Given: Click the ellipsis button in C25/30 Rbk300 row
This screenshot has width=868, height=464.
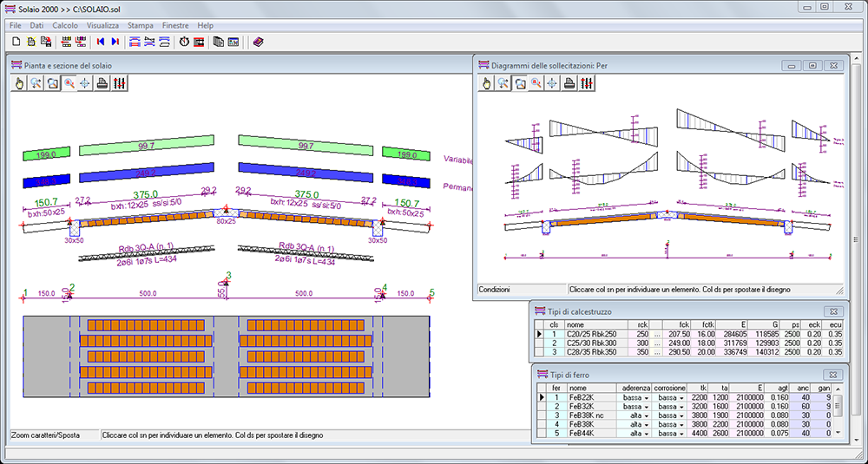Looking at the screenshot, I should pyautogui.click(x=656, y=343).
